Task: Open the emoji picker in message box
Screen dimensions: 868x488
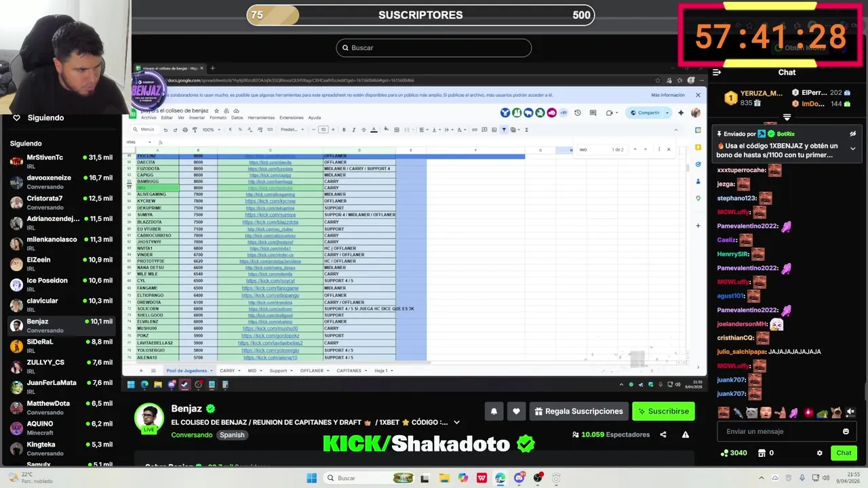Action: coord(846,431)
